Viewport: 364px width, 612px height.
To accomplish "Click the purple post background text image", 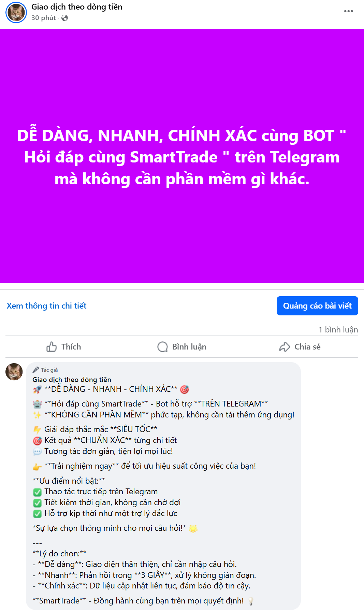I will click(182, 156).
